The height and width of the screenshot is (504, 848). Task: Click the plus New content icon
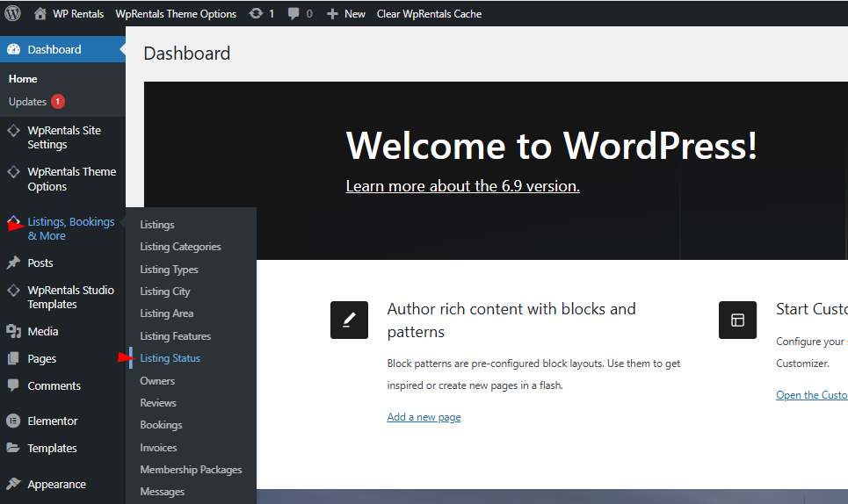(x=332, y=13)
